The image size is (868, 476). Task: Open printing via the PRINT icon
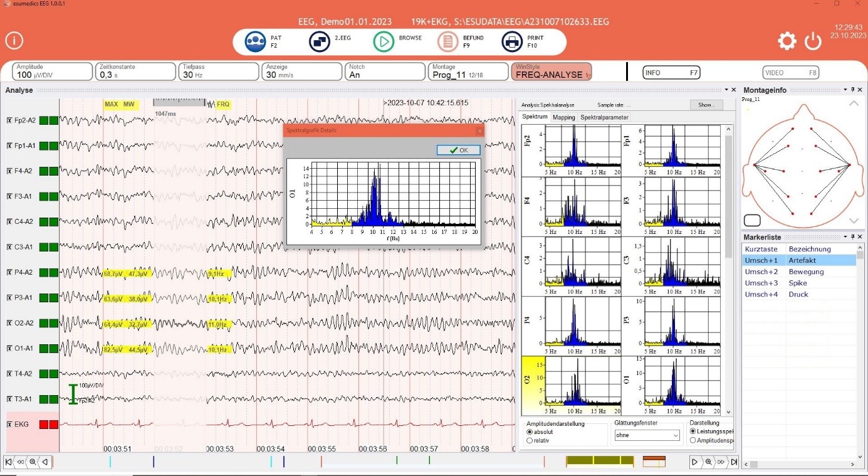pos(512,41)
